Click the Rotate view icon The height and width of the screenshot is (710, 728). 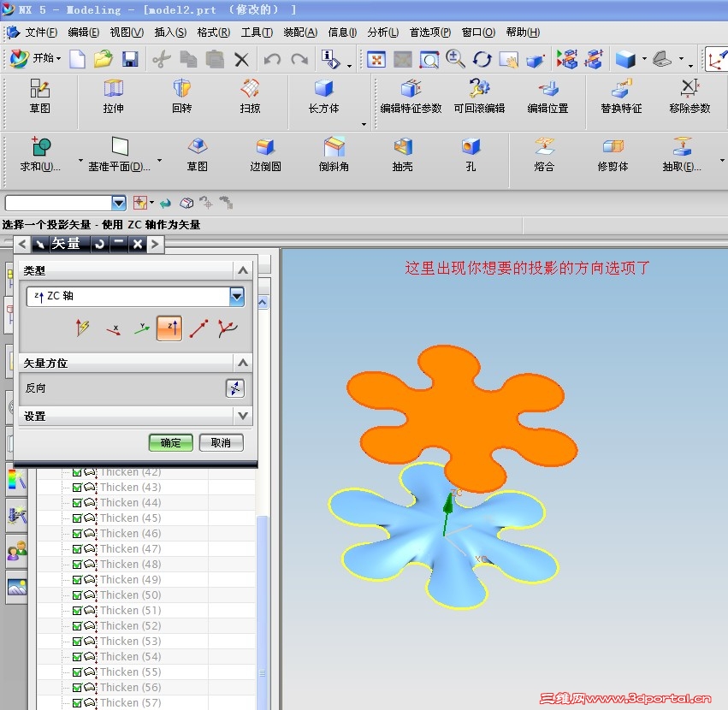coord(482,59)
